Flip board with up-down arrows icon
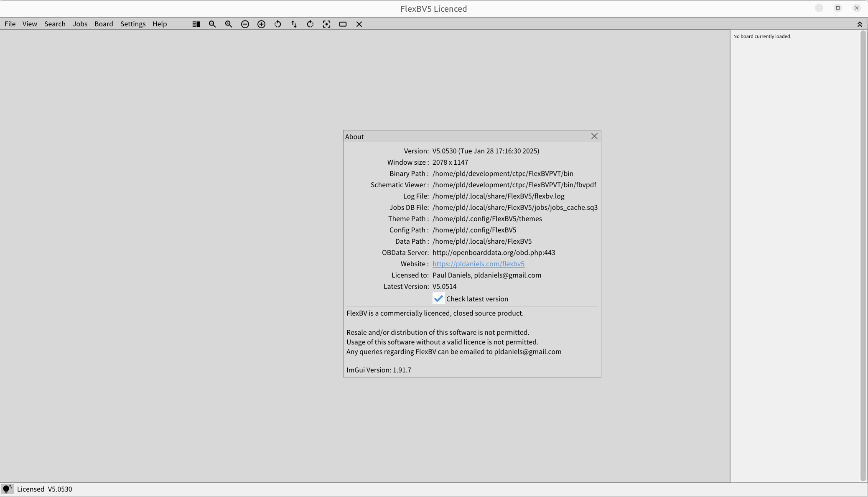 pyautogui.click(x=294, y=24)
